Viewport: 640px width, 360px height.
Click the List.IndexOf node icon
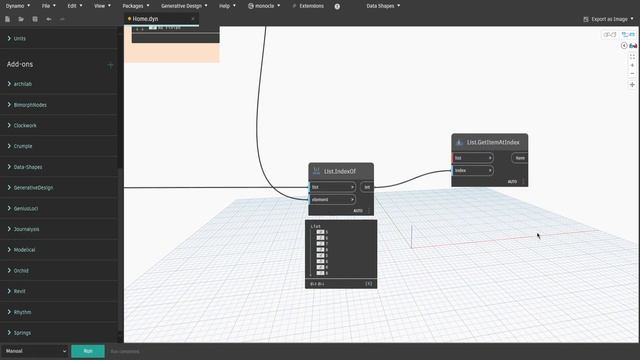pos(316,171)
